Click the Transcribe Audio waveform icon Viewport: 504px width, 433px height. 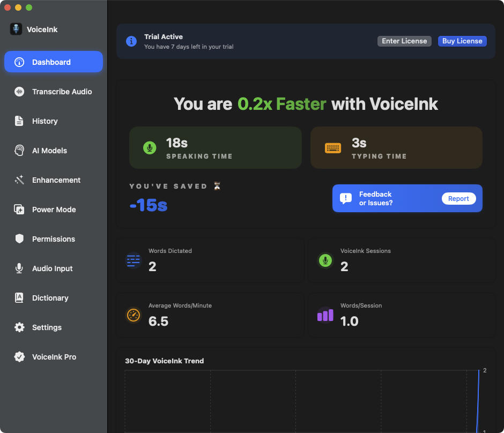(19, 92)
